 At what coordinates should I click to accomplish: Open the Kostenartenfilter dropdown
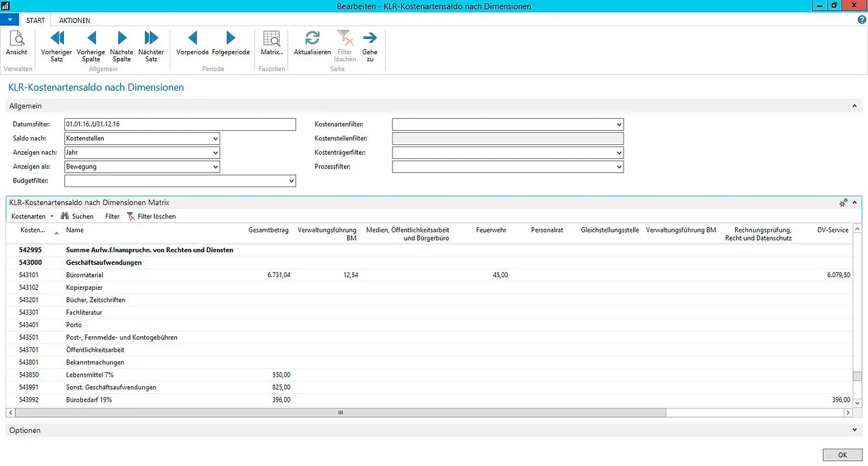618,124
